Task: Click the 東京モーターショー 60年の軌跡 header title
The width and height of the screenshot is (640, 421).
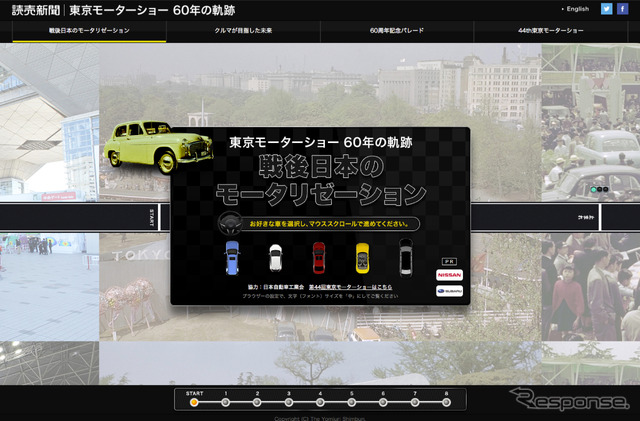Action: [x=152, y=10]
